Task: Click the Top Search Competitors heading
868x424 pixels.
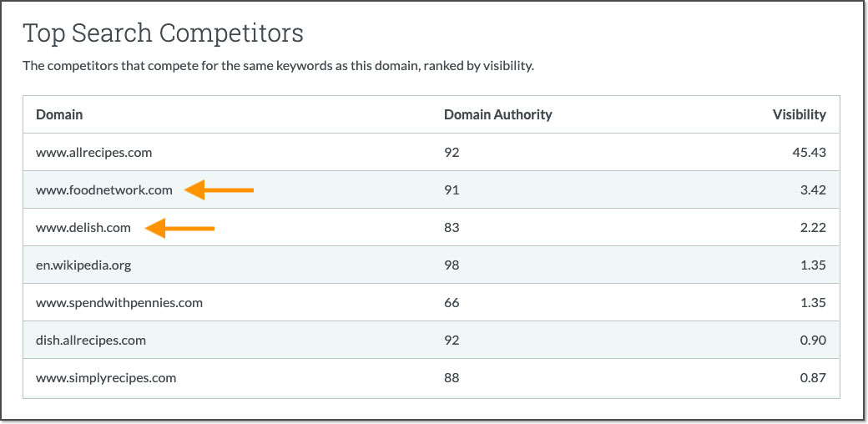Action: point(163,34)
